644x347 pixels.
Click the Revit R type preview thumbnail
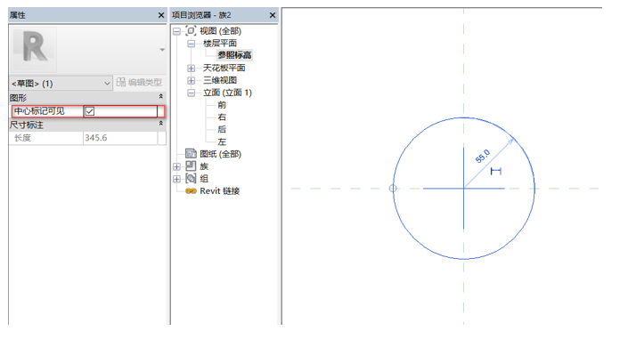(x=34, y=49)
